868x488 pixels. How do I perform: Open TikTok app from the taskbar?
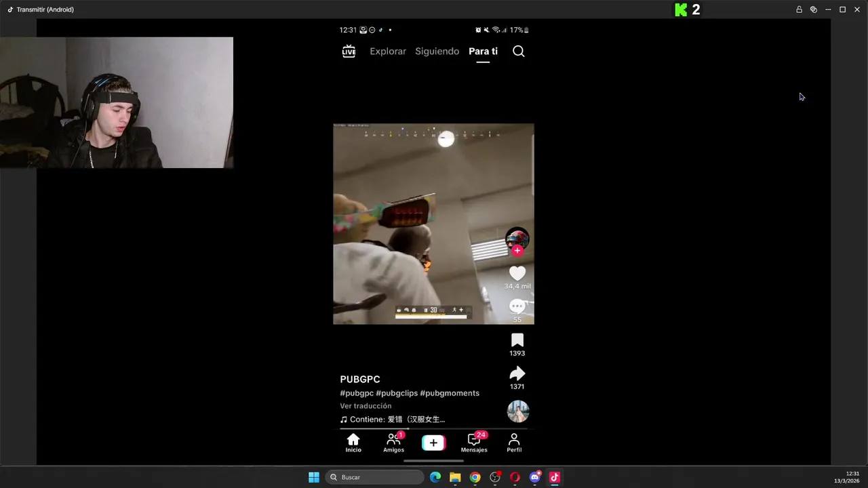pyautogui.click(x=555, y=477)
